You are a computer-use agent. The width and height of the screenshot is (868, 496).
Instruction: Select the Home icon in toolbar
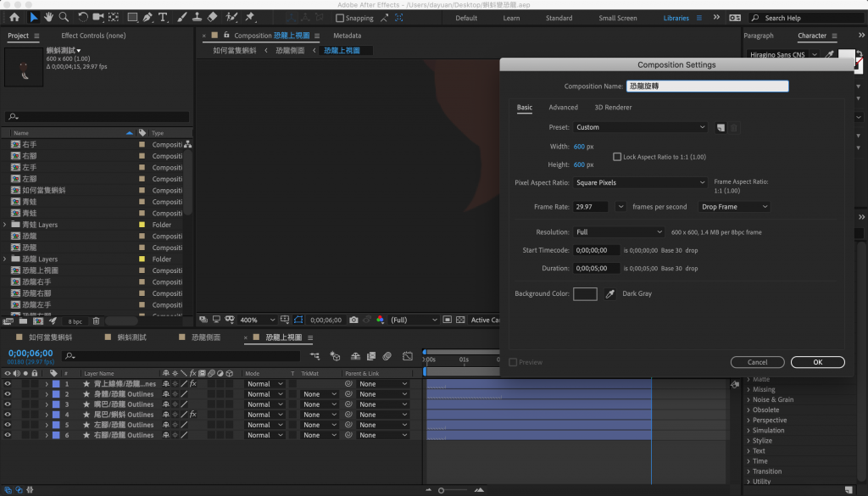(x=14, y=17)
